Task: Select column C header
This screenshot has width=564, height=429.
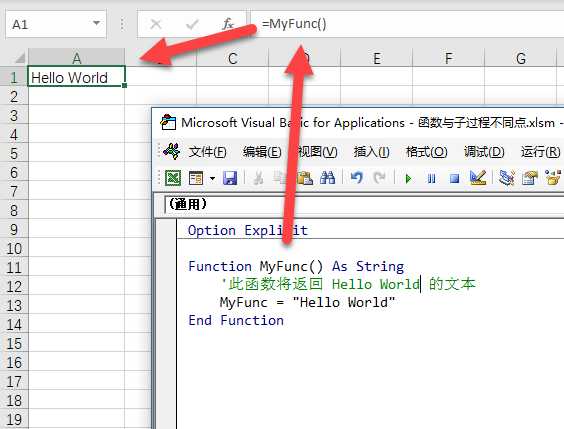Action: pos(233,58)
